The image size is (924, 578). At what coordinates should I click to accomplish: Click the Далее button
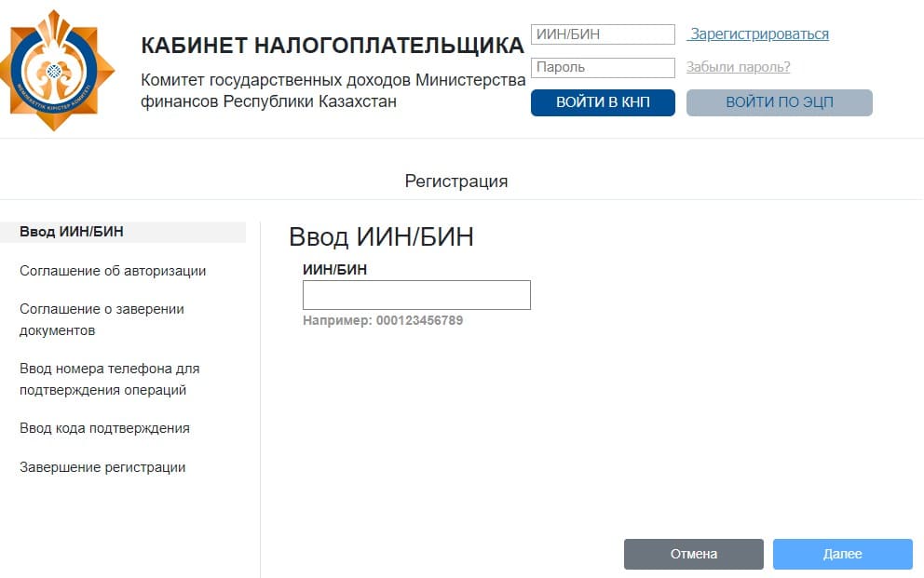click(843, 554)
